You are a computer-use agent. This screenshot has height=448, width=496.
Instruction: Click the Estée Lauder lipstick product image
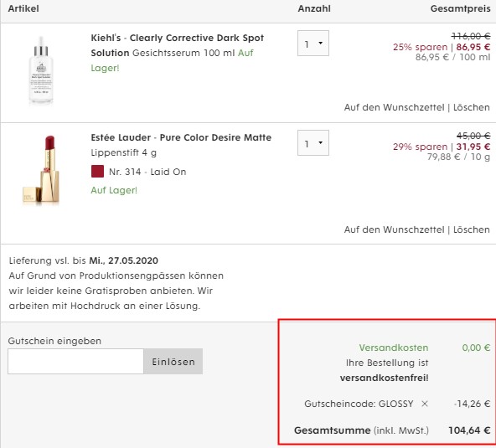point(41,169)
